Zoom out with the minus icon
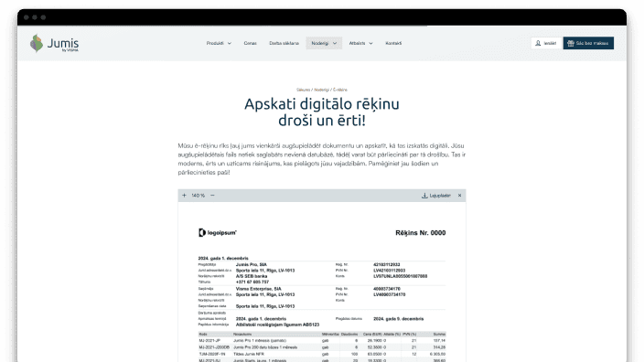Image resolution: width=644 pixels, height=362 pixels. coord(212,196)
